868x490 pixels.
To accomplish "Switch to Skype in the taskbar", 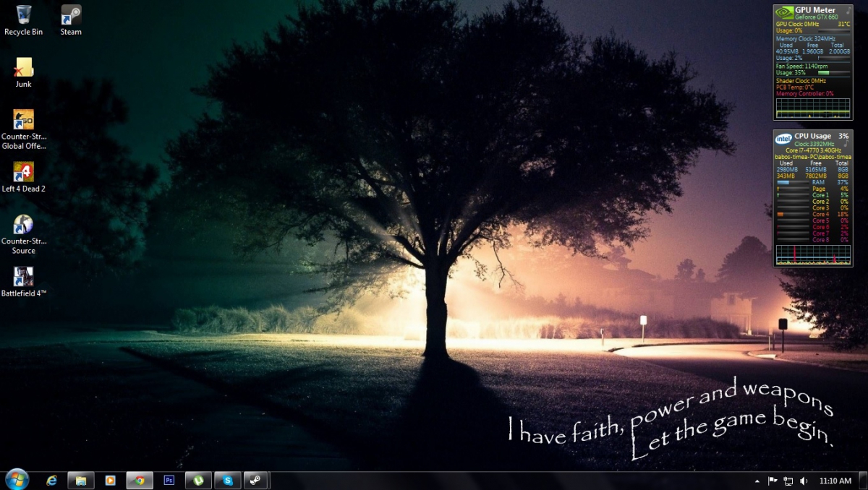I will [228, 480].
